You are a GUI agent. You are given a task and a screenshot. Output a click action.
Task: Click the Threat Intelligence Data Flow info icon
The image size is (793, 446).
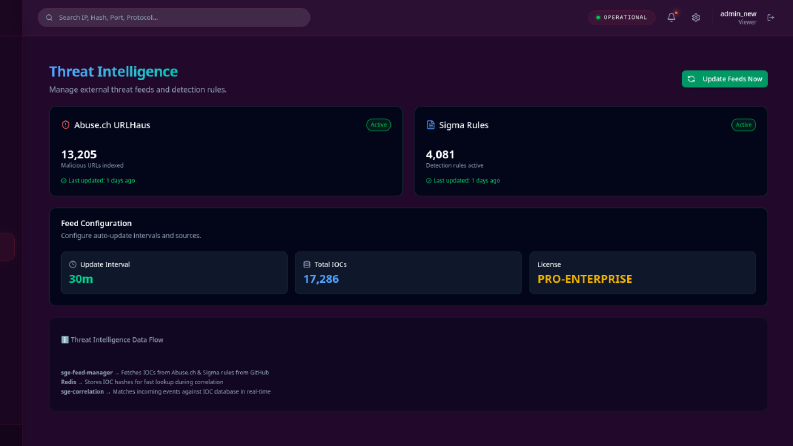point(65,340)
